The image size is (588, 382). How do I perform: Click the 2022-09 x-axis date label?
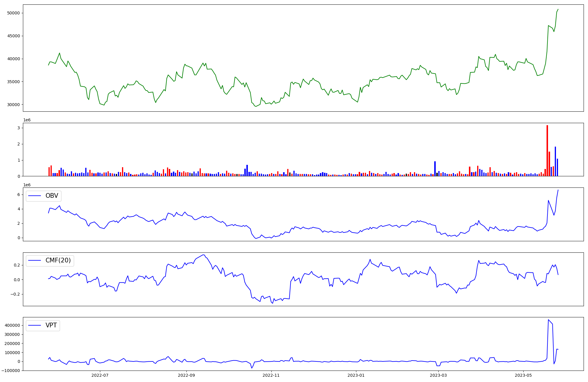pyautogui.click(x=186, y=375)
